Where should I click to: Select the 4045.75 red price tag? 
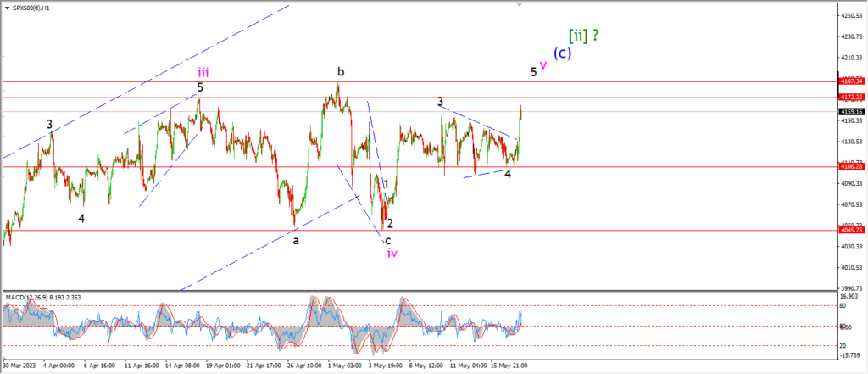[x=851, y=230]
